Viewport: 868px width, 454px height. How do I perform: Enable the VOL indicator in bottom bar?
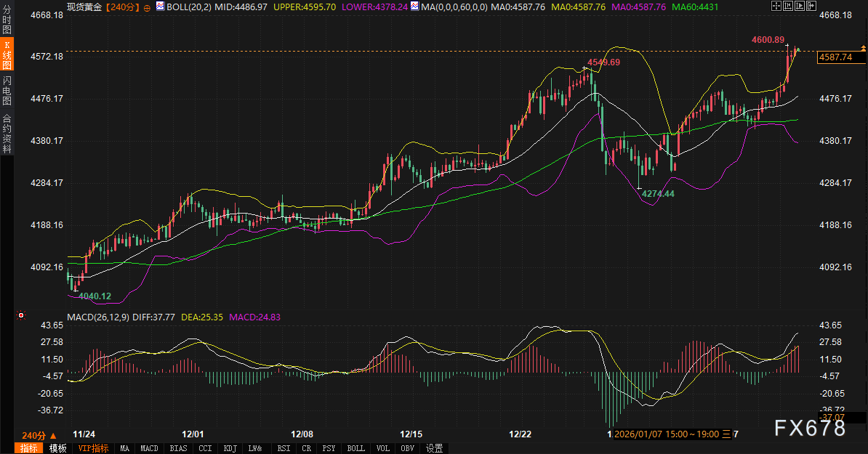(383, 448)
